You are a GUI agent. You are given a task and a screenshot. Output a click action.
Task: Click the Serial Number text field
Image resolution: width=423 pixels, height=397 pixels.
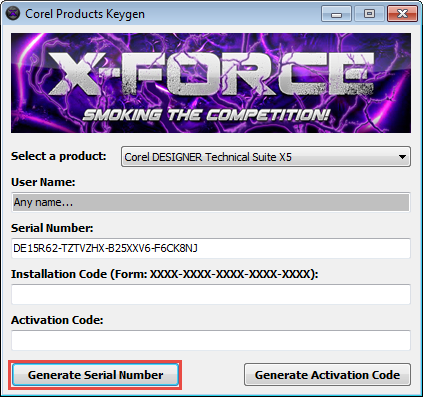(211, 248)
